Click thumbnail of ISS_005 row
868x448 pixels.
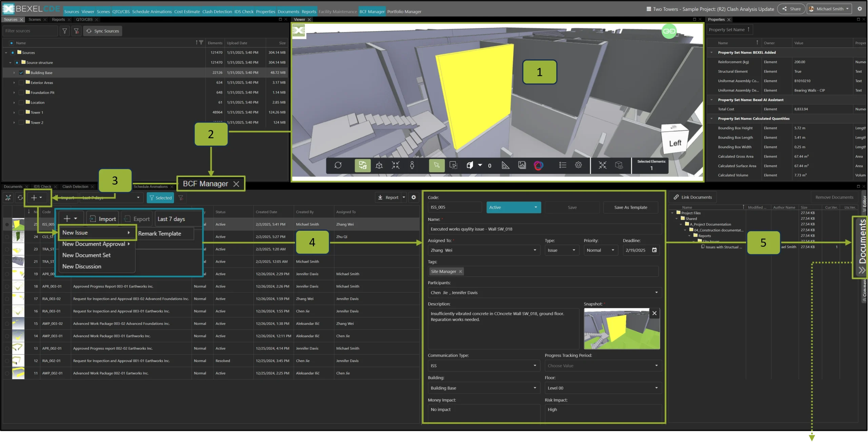pyautogui.click(x=18, y=224)
